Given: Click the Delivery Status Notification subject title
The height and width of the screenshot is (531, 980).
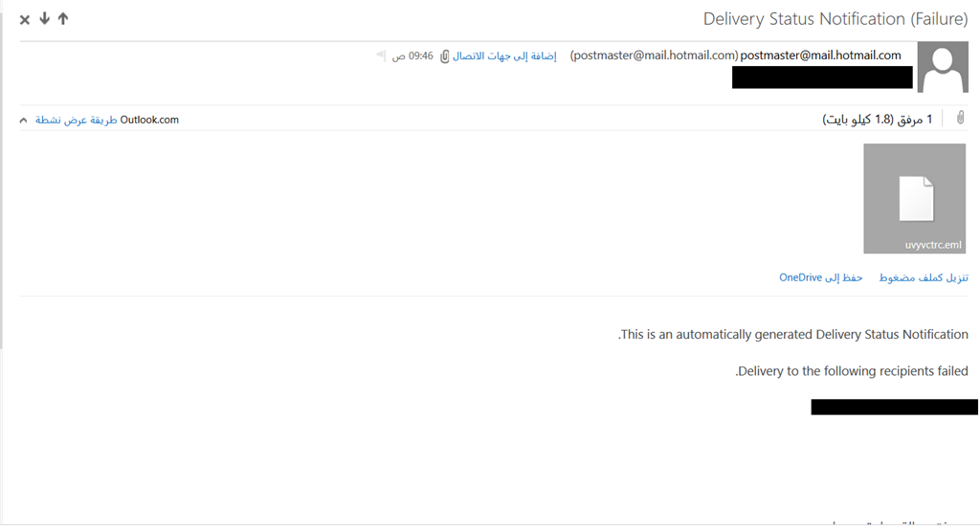Looking at the screenshot, I should coord(835,19).
